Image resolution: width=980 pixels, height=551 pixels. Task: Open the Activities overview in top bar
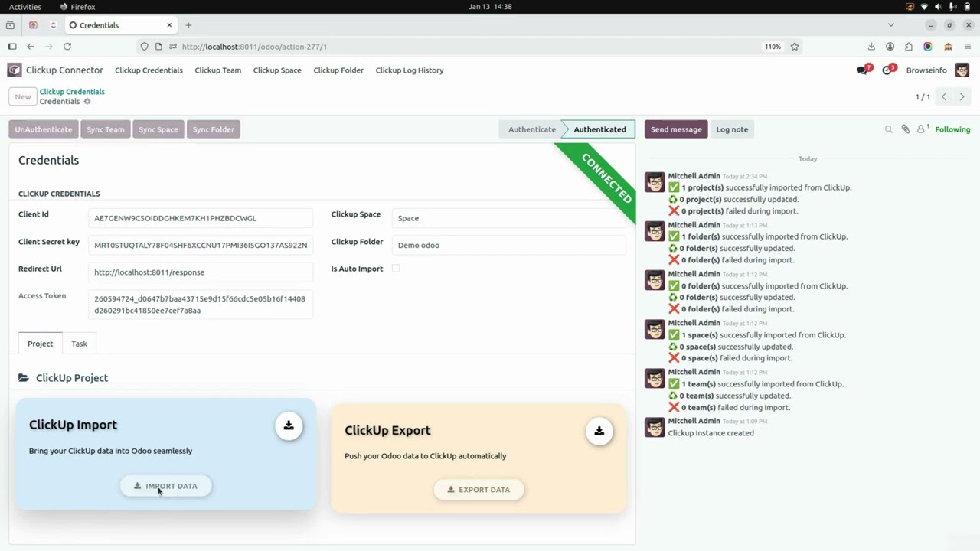point(25,7)
